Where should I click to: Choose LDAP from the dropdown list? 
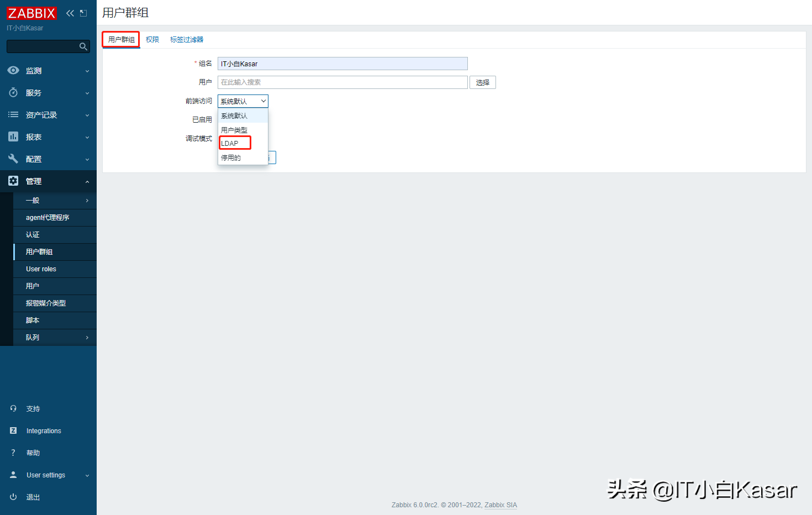coord(243,143)
